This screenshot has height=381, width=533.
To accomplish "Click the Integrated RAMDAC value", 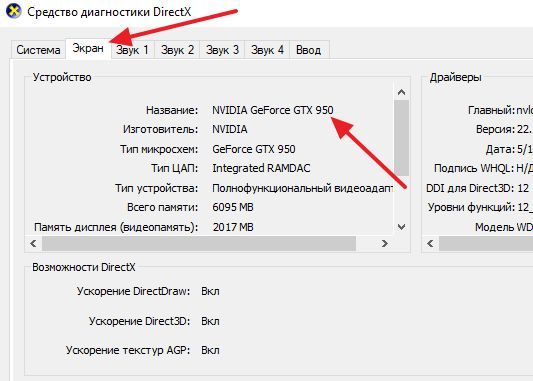I will (261, 168).
